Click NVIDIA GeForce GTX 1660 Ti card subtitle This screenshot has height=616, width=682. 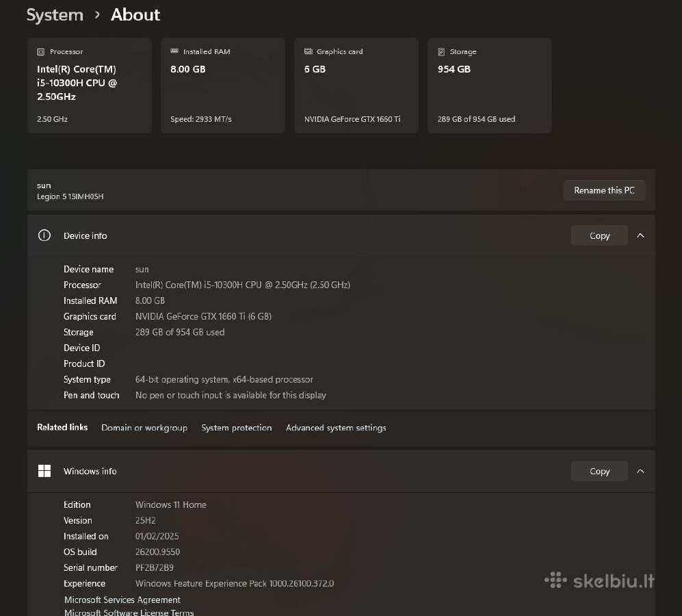pyautogui.click(x=352, y=119)
